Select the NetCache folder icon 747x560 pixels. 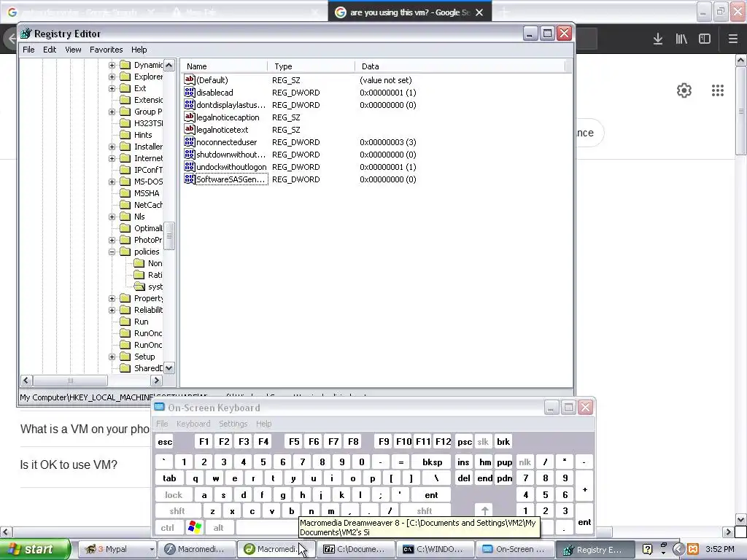coord(125,205)
